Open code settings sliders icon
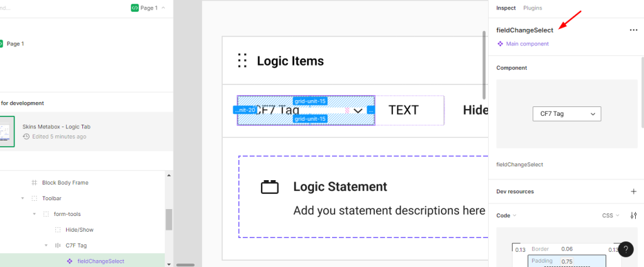Screen dimensions: 644x267 (633, 215)
